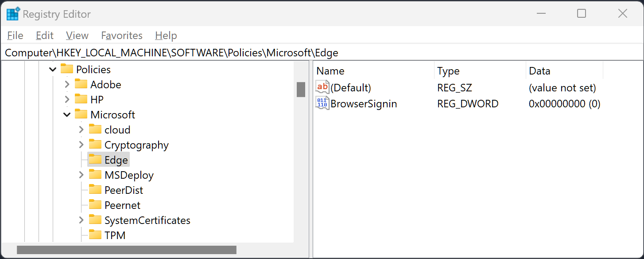Expand the cloud key
This screenshot has height=259, width=644.
(81, 129)
